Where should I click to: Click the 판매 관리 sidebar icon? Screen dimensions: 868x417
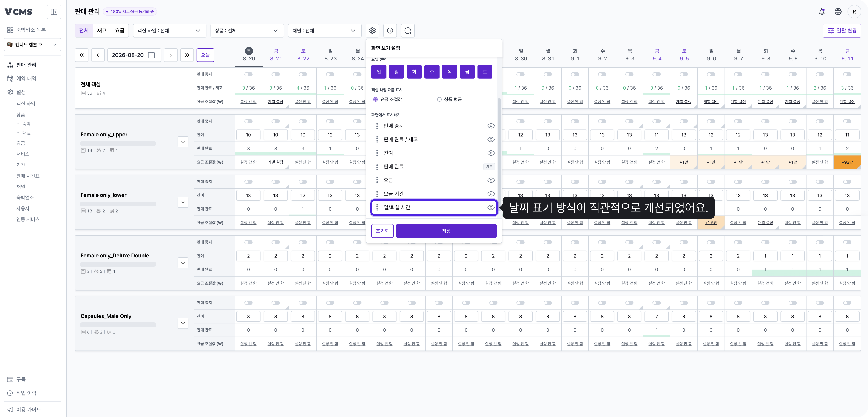click(x=10, y=65)
